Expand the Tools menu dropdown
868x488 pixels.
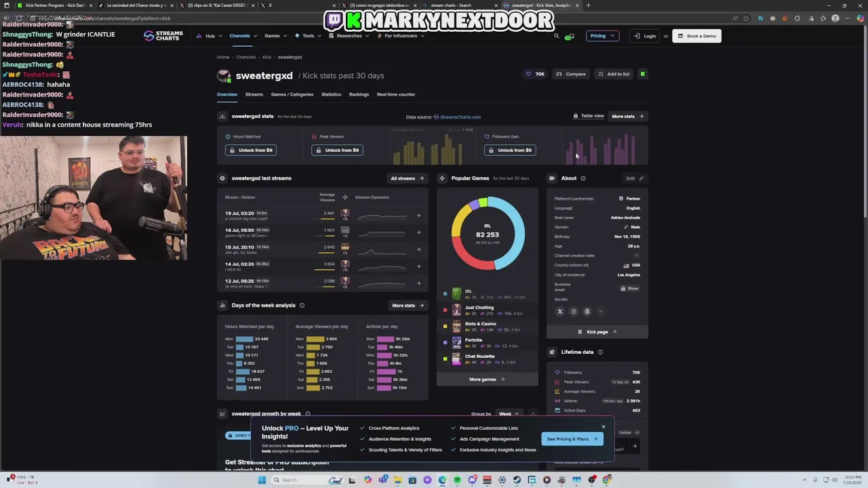point(309,36)
